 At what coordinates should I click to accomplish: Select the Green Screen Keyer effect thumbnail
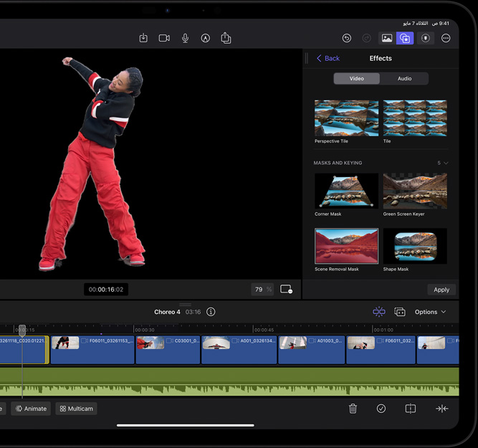(x=415, y=191)
